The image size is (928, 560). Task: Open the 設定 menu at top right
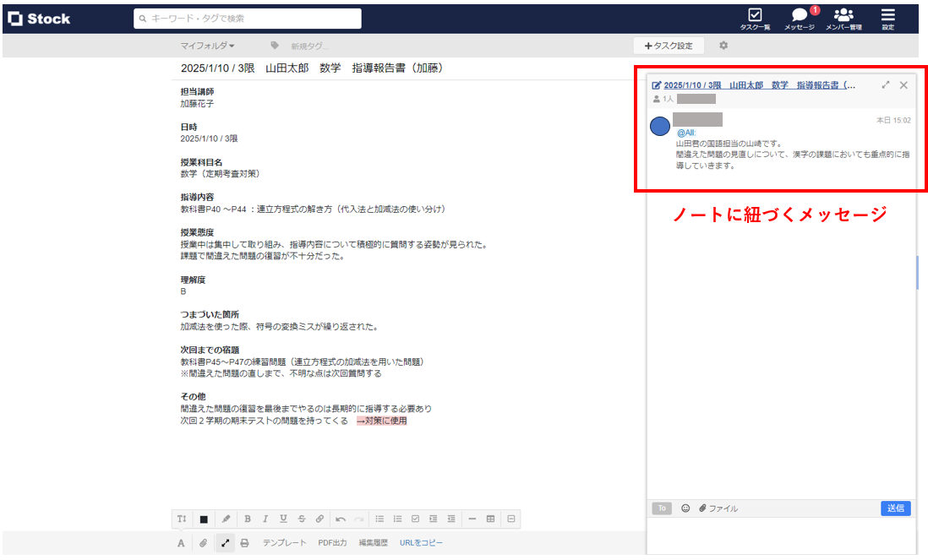pos(886,18)
